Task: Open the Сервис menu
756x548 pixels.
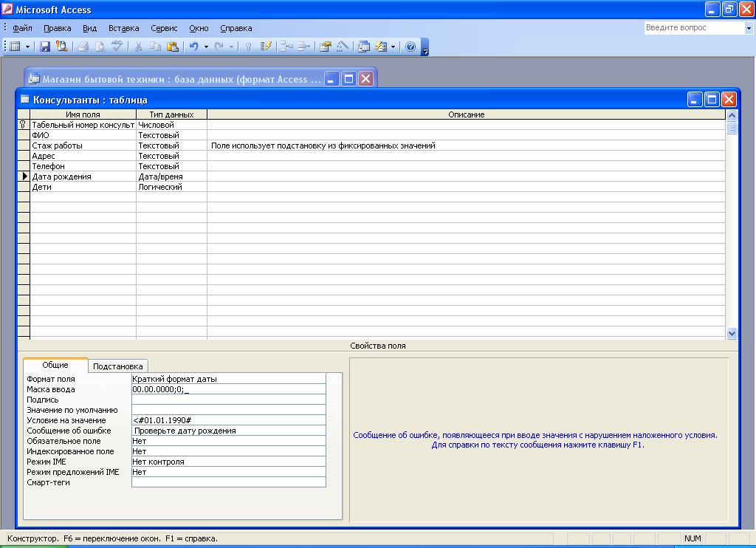Action: (x=164, y=28)
